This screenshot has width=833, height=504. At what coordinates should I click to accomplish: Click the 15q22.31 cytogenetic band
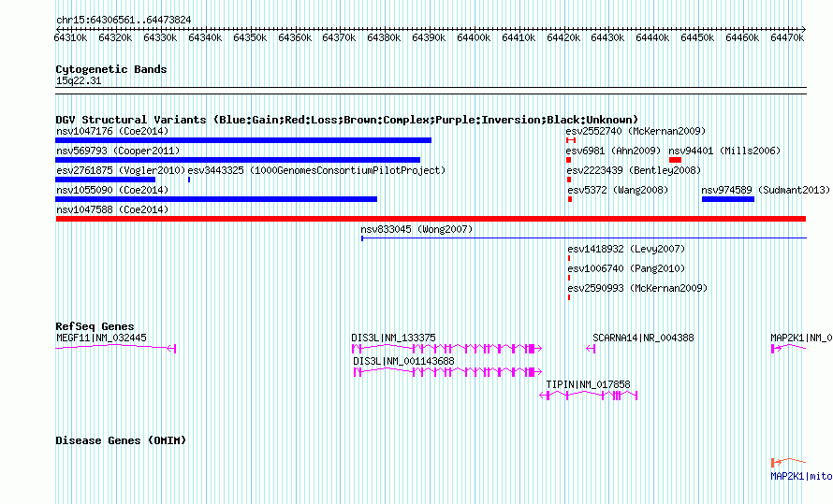pyautogui.click(x=431, y=91)
